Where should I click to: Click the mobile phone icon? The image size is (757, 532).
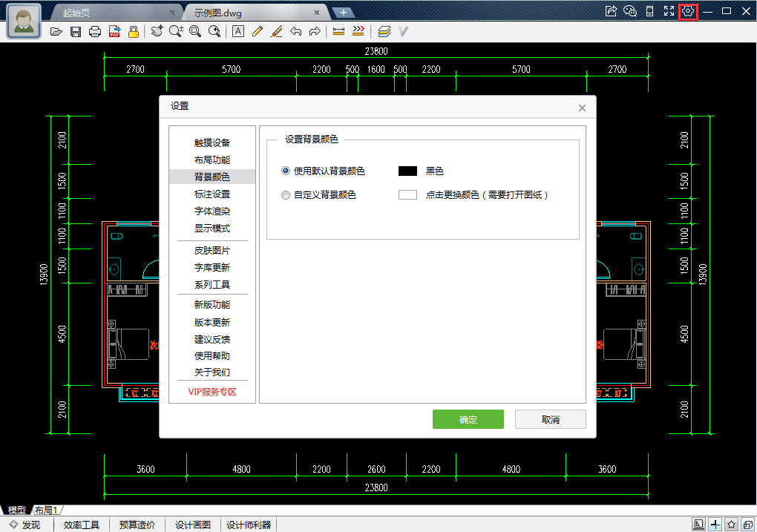(x=650, y=11)
